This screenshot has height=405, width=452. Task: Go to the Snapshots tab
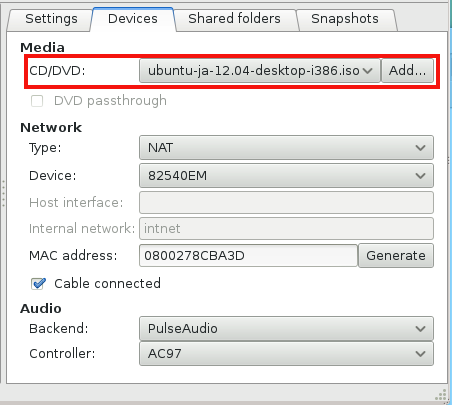(345, 20)
